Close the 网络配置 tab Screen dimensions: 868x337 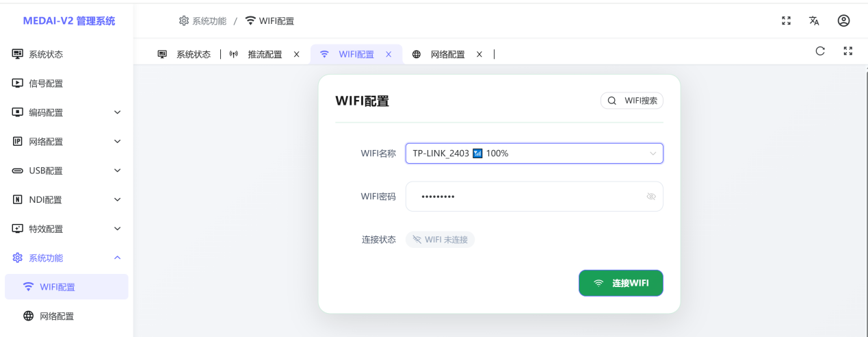tap(479, 54)
